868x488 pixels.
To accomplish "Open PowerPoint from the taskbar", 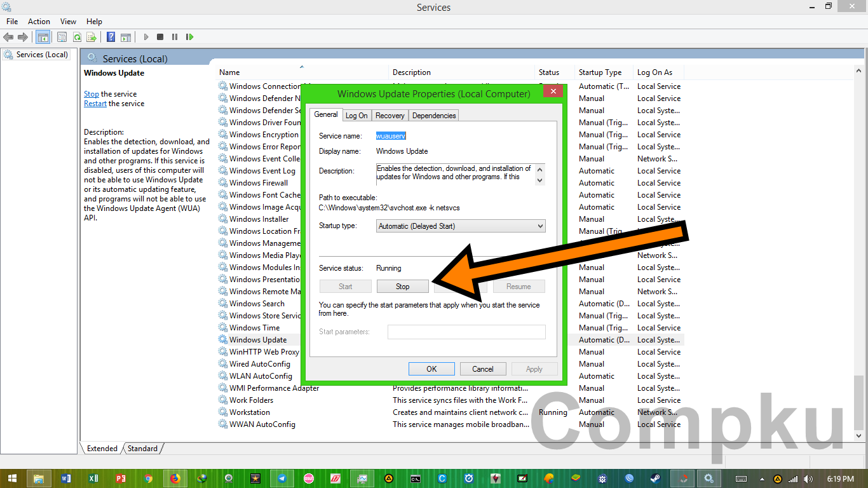I will pyautogui.click(x=121, y=478).
